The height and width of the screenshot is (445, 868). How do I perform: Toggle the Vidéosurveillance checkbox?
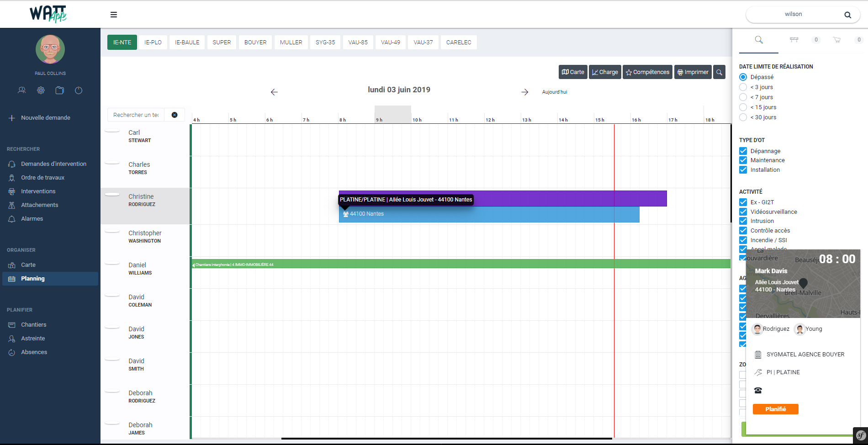(743, 212)
